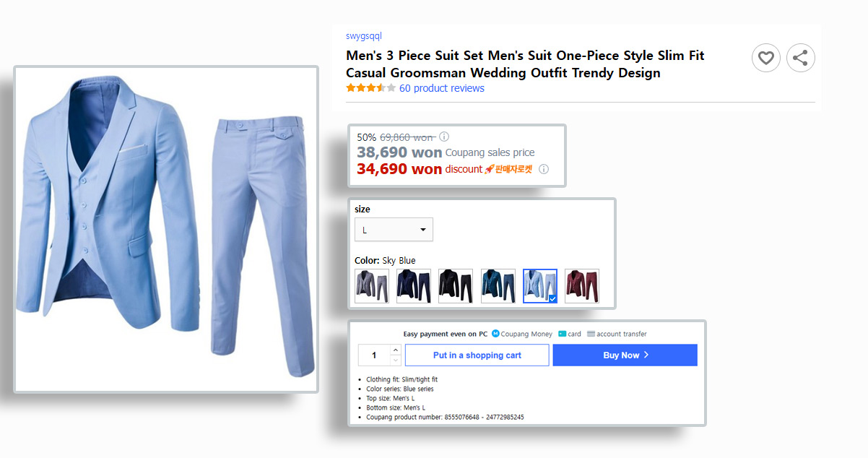Decrease quantity with the down arrow
The width and height of the screenshot is (868, 458).
395,360
